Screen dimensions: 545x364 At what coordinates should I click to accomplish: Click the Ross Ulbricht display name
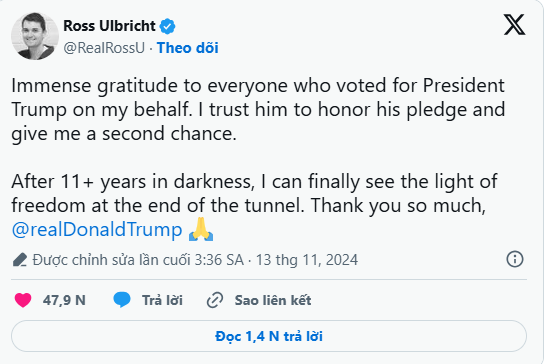pyautogui.click(x=109, y=26)
